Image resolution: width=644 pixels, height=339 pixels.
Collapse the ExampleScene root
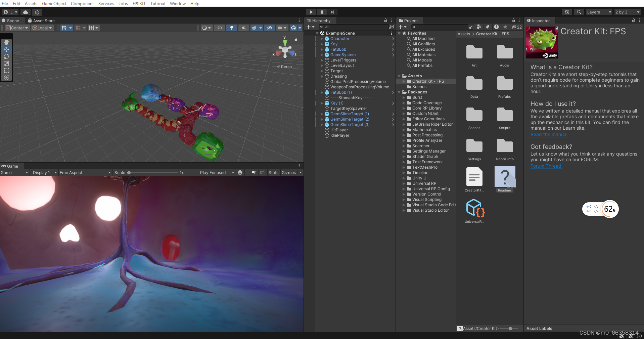(317, 33)
